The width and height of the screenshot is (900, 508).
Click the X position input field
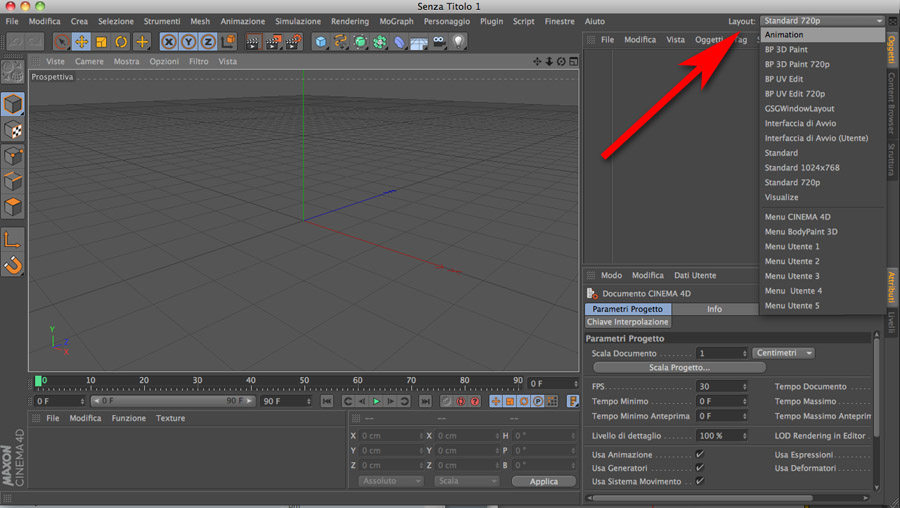point(391,436)
